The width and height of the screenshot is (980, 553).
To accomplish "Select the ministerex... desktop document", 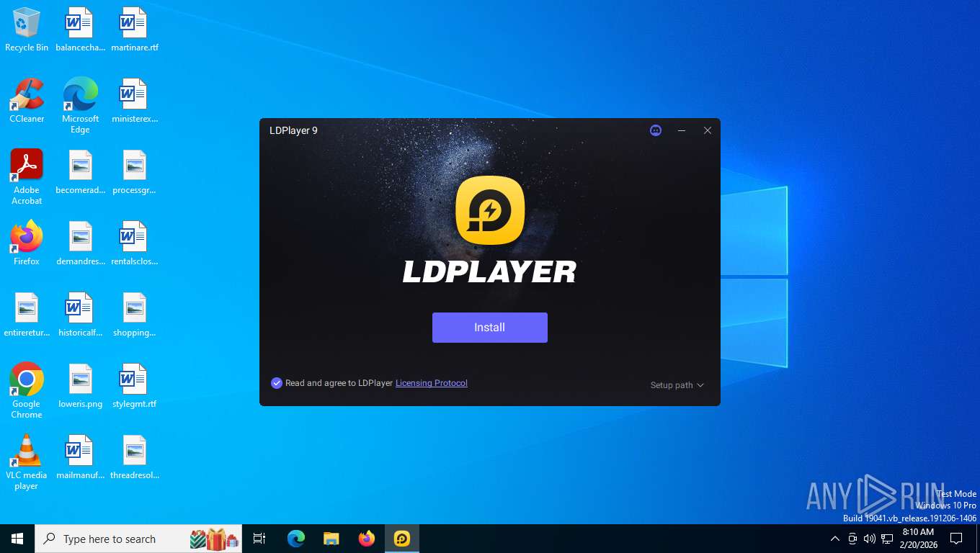I will [x=135, y=101].
